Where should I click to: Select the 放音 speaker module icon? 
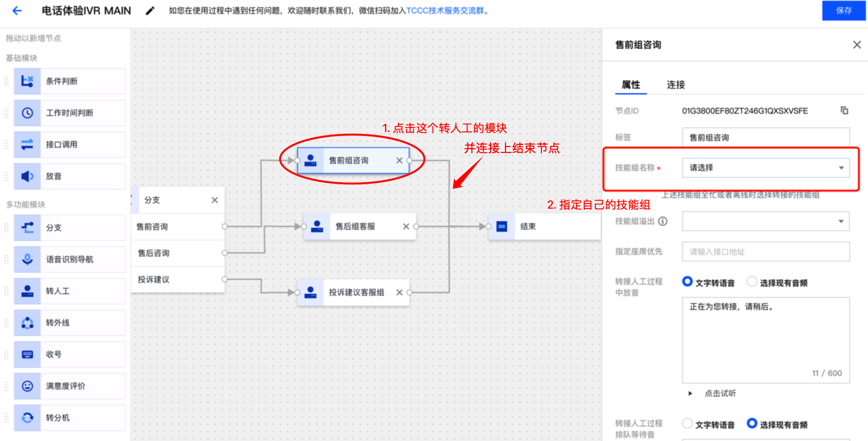[27, 176]
